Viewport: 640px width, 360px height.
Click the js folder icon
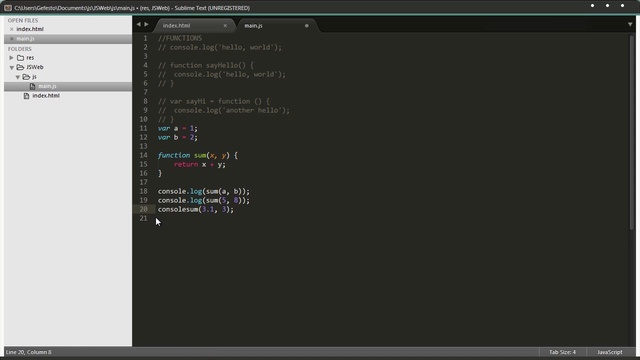click(26, 77)
